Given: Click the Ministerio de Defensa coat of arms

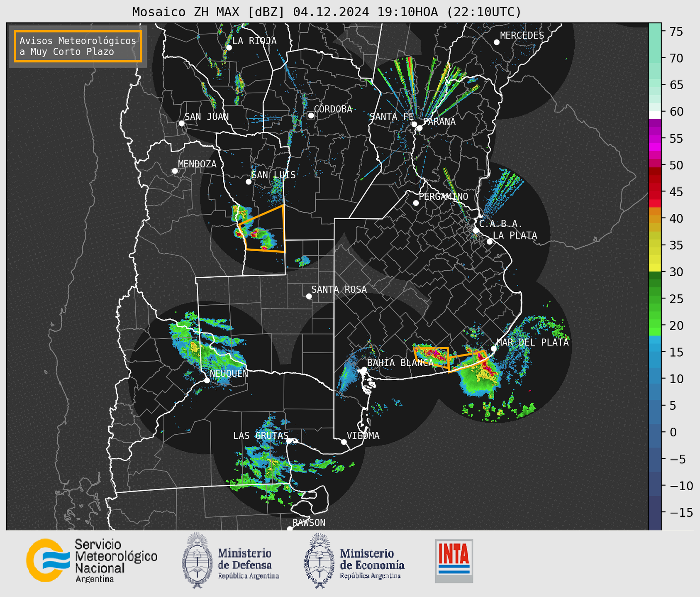Looking at the screenshot, I should (x=197, y=560).
